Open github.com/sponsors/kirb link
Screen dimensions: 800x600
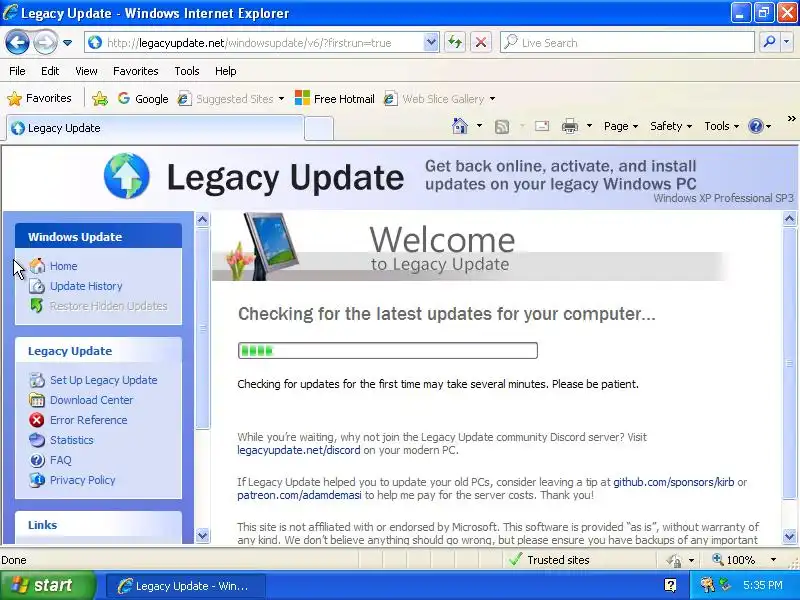click(x=673, y=482)
